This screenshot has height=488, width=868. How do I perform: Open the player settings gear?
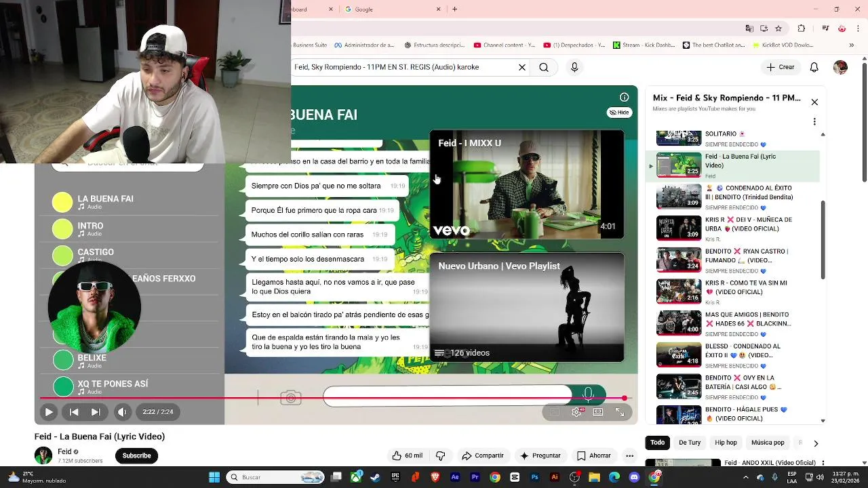click(x=576, y=411)
